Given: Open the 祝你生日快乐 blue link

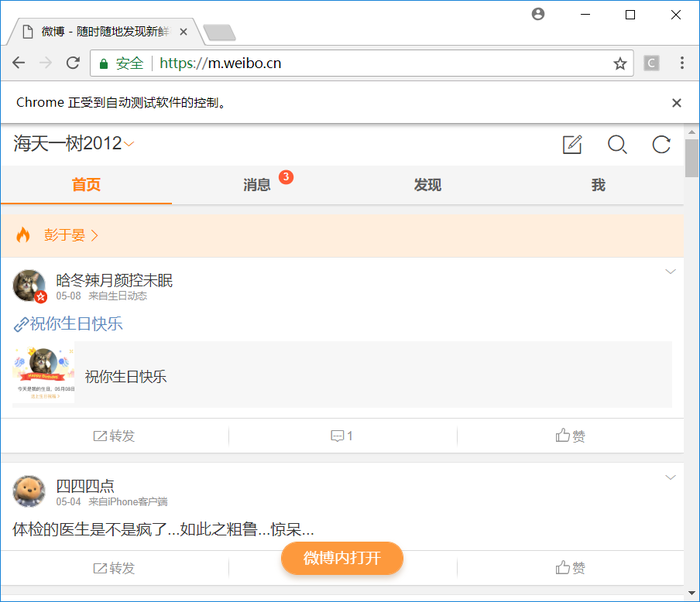Looking at the screenshot, I should pyautogui.click(x=68, y=323).
